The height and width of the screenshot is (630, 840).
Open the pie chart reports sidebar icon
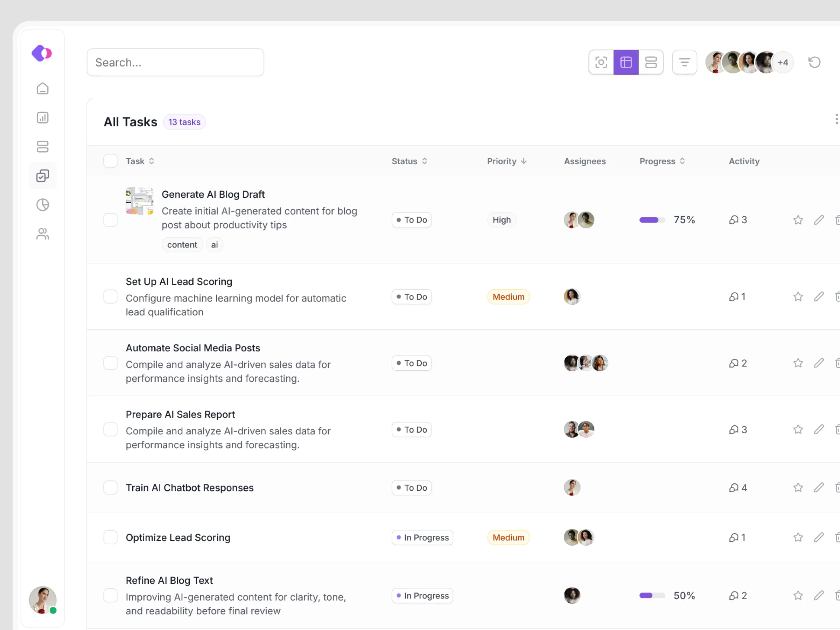[43, 205]
